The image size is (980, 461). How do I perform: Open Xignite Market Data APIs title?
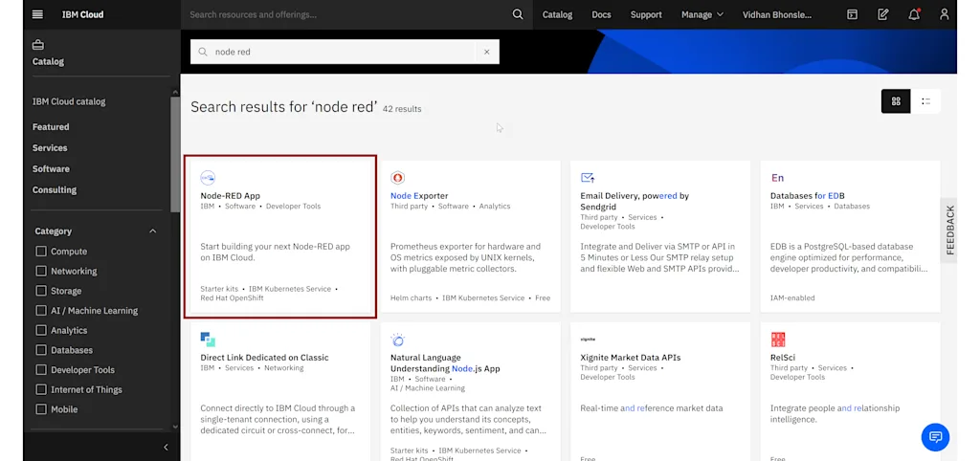click(x=630, y=358)
